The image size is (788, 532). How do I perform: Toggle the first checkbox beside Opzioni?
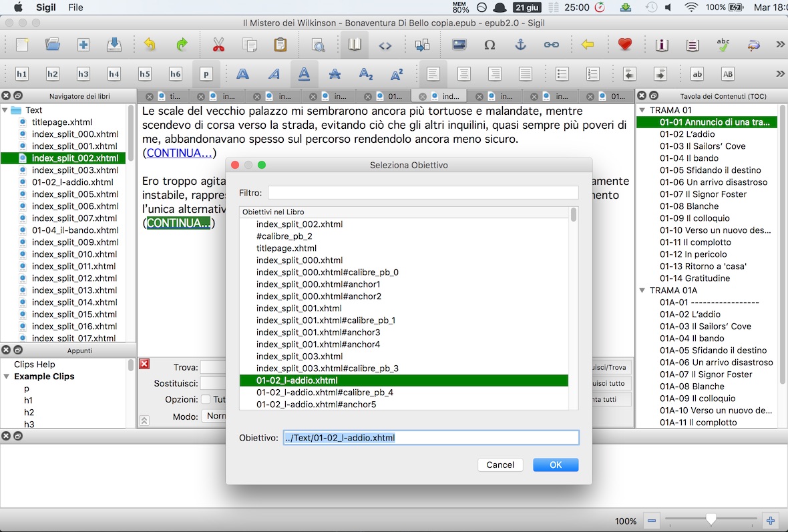(x=206, y=399)
